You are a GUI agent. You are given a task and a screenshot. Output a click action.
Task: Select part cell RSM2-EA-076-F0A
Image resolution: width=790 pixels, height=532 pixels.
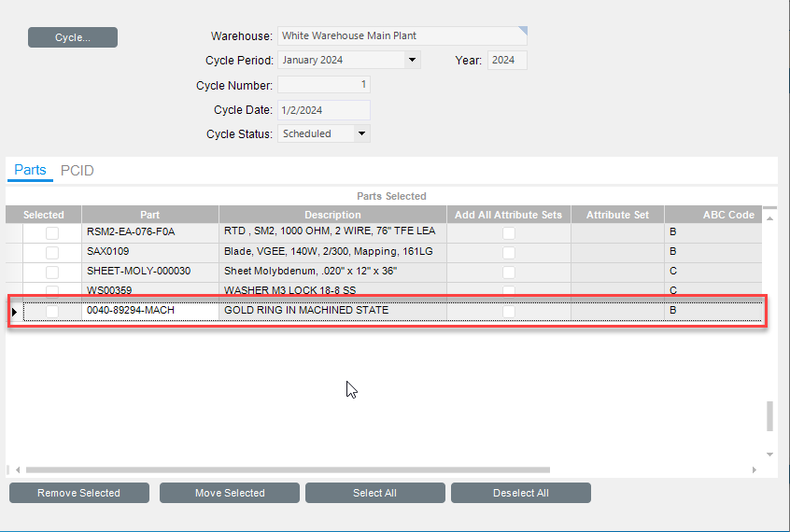pos(150,232)
